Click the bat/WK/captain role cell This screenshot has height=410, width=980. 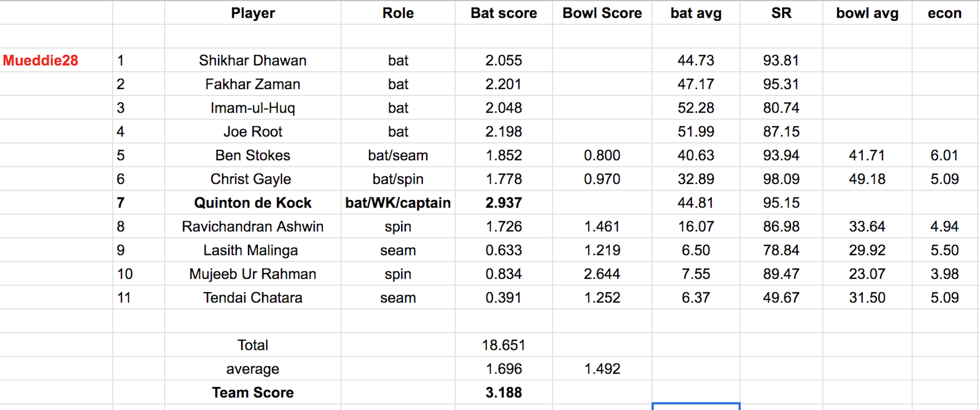pos(398,203)
